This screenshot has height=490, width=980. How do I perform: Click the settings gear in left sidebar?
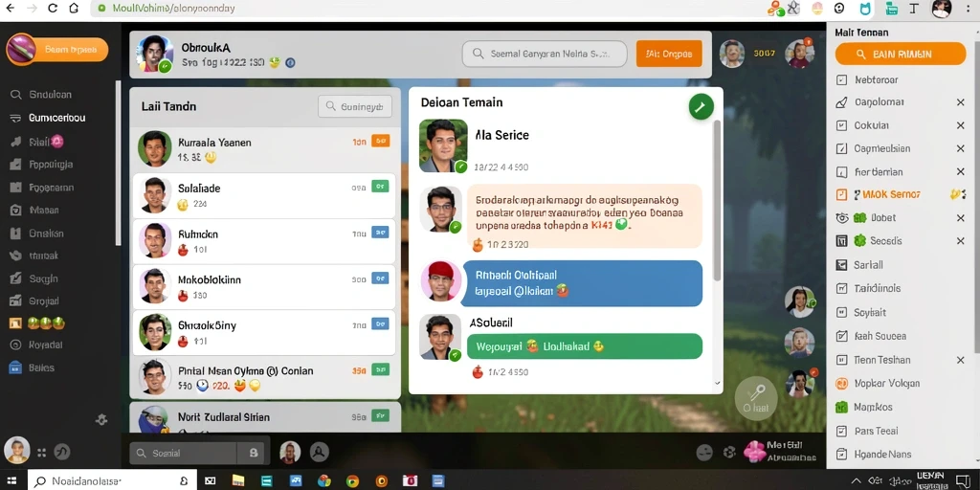tap(101, 419)
